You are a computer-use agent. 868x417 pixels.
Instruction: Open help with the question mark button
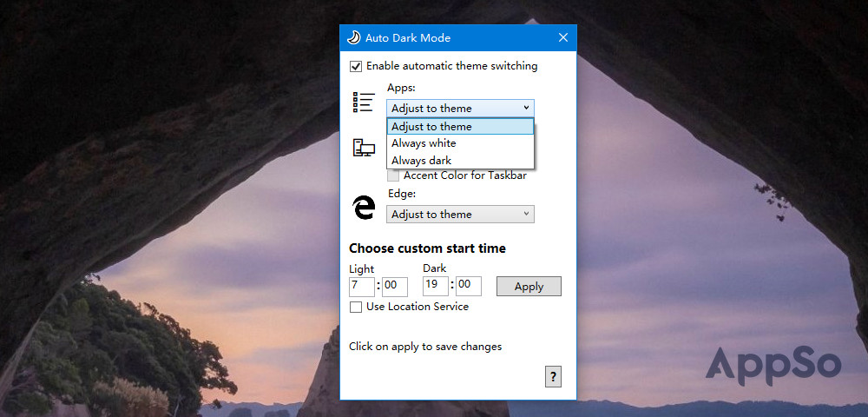[553, 376]
